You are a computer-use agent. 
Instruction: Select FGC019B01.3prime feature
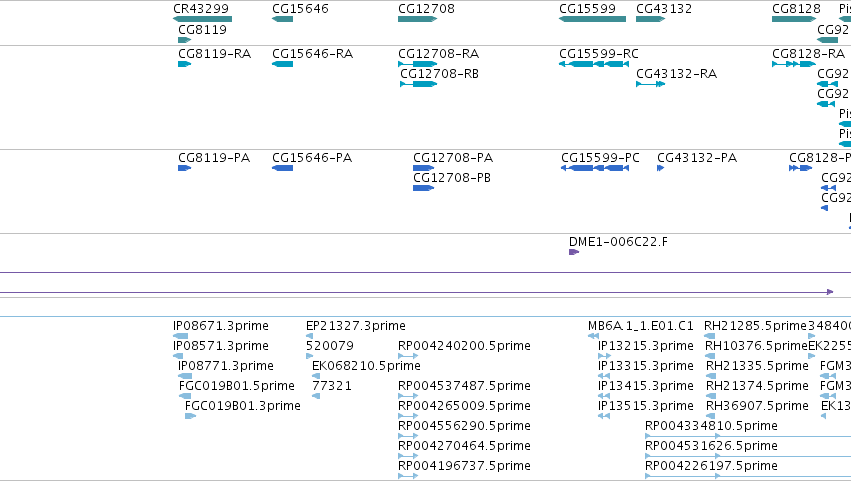coord(190,416)
